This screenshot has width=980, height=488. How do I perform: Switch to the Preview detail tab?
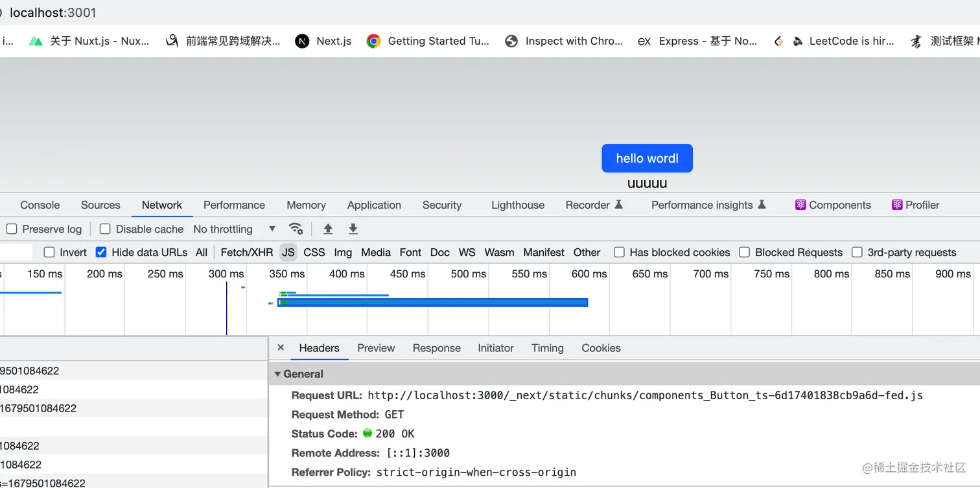pyautogui.click(x=376, y=348)
